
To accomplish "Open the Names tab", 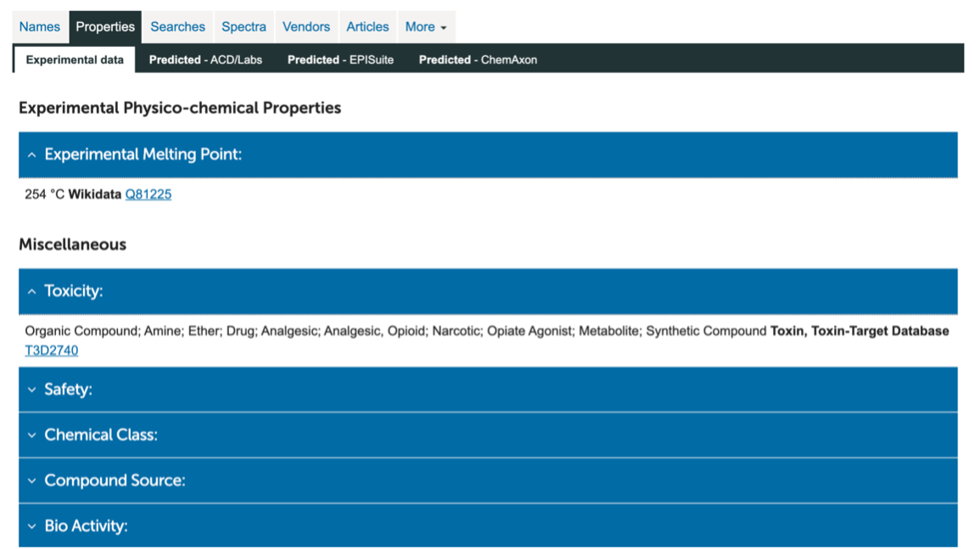I will (x=39, y=27).
